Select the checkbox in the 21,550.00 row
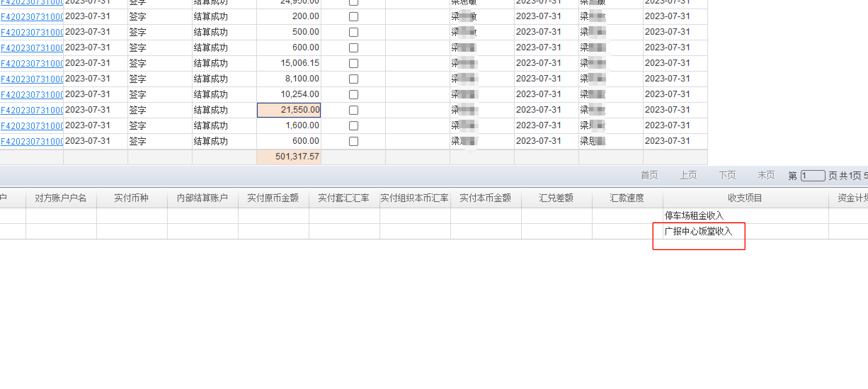The image size is (868, 389). coord(353,110)
